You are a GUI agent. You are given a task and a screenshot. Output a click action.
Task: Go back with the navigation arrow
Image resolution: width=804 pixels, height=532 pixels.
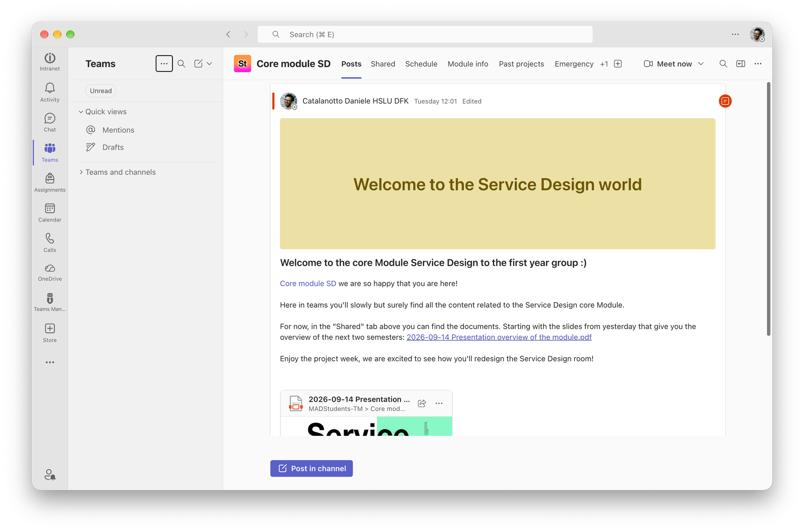click(228, 34)
